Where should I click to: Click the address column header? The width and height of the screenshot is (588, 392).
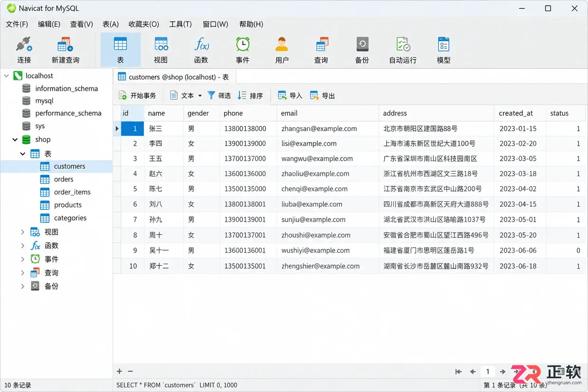(x=436, y=113)
